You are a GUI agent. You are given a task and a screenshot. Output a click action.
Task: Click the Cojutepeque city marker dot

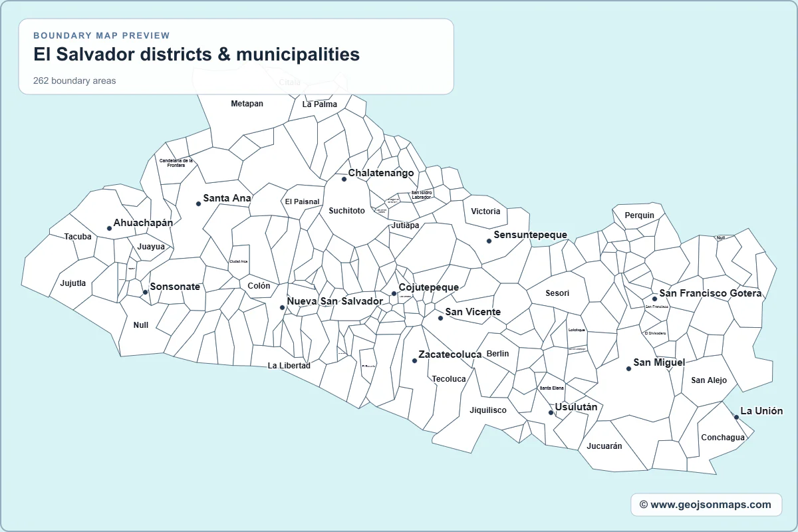394,293
